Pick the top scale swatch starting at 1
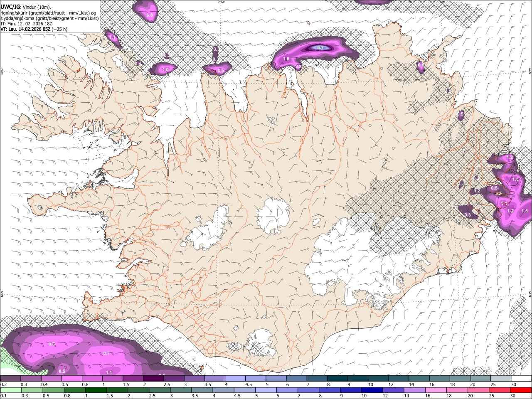This screenshot has height=399, width=532. pos(112,378)
